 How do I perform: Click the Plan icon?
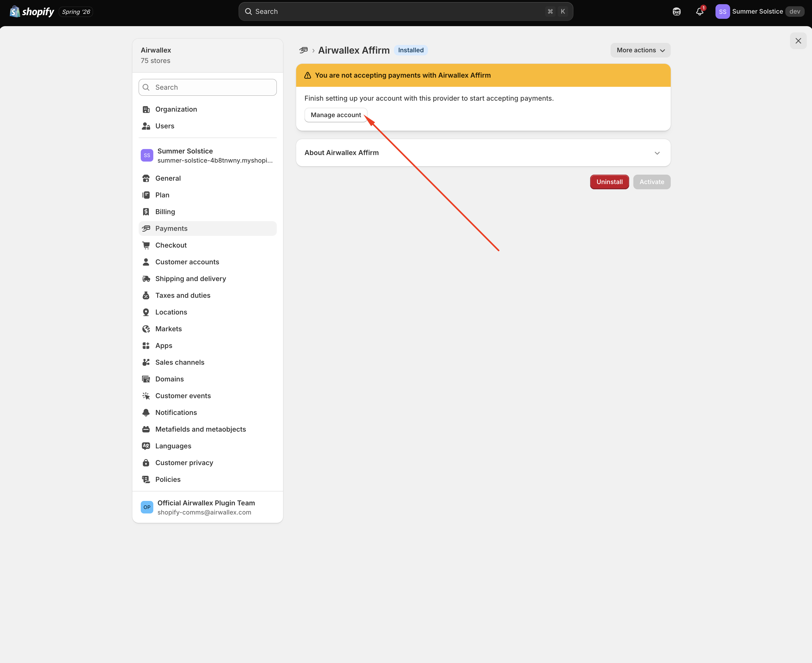[146, 195]
